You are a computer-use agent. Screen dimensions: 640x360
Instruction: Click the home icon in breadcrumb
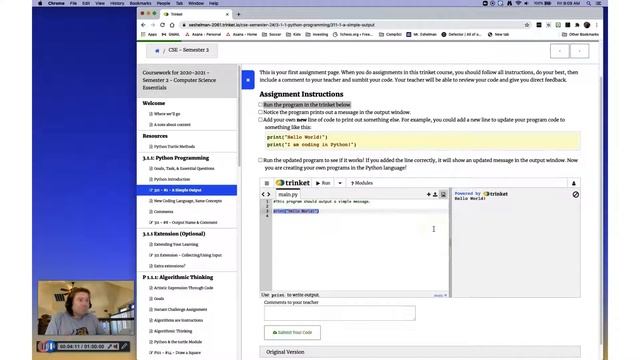[x=157, y=51]
